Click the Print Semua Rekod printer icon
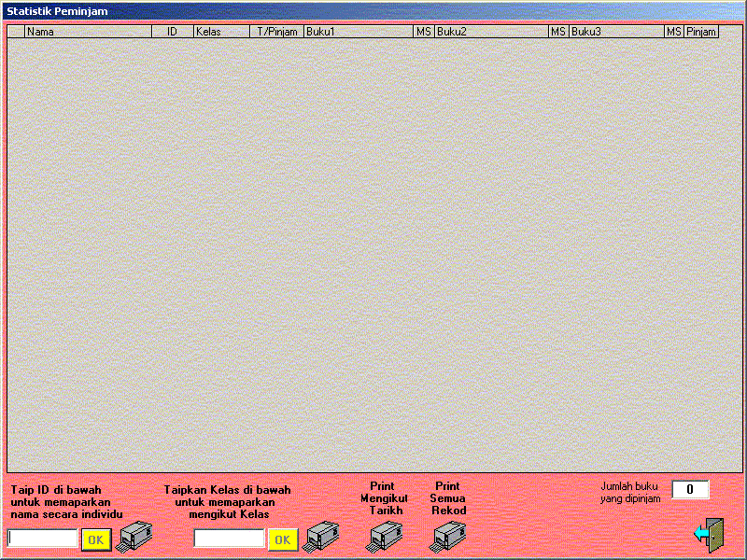This screenshot has height=560, width=747. pyautogui.click(x=447, y=536)
